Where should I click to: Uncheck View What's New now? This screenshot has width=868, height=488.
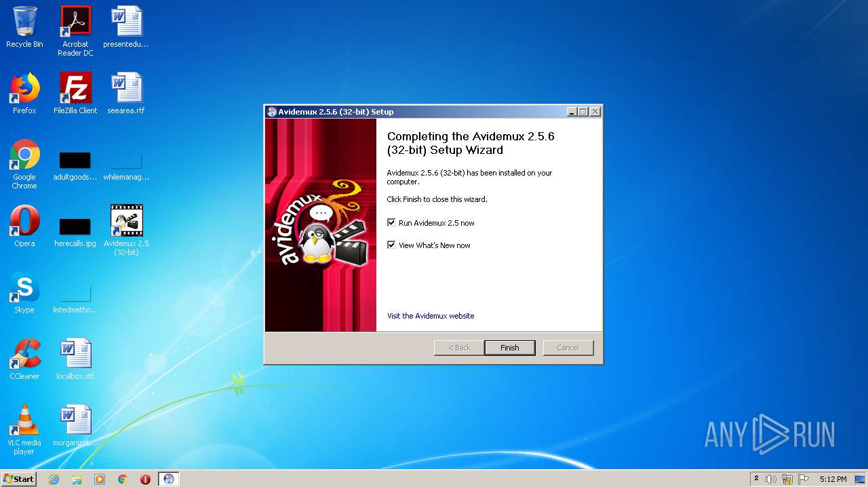click(391, 245)
